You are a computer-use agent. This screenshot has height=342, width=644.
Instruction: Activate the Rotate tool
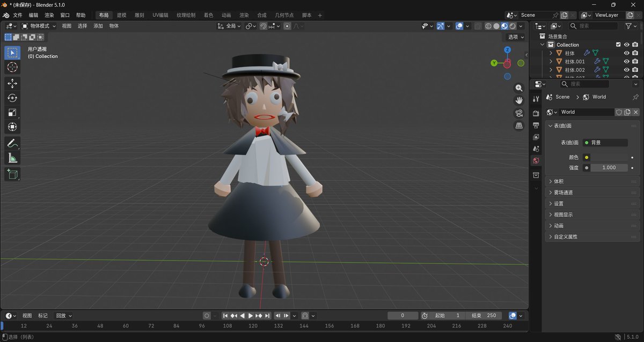pos(13,98)
